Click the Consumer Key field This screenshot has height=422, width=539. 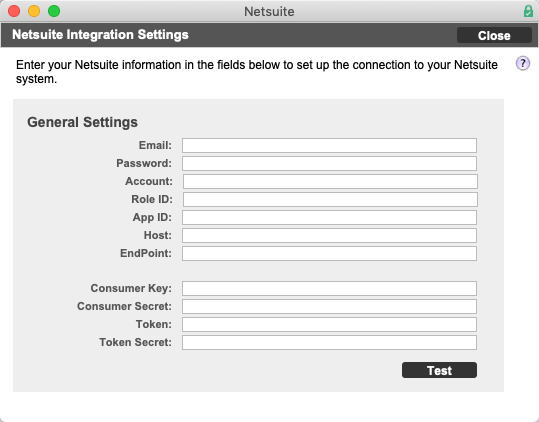pyautogui.click(x=329, y=288)
